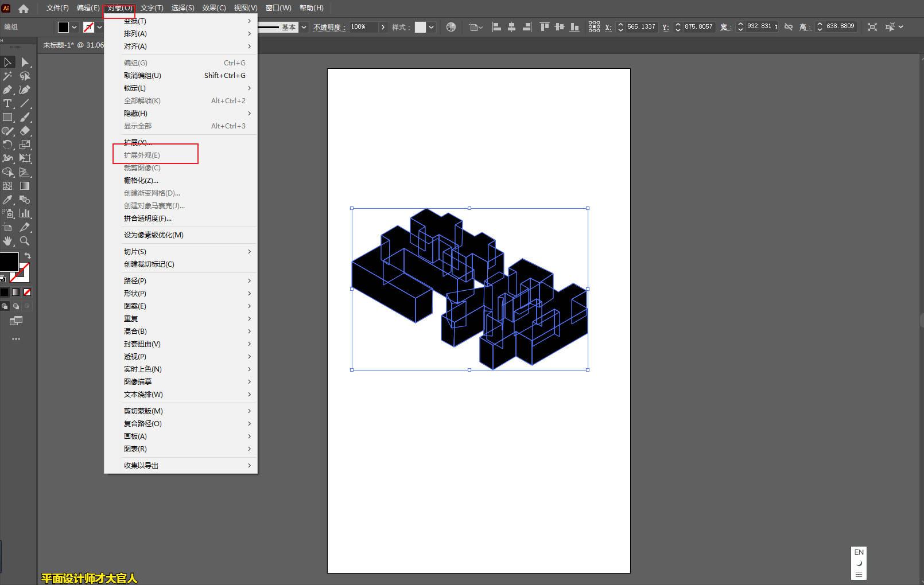Select the Shape Builder tool
This screenshot has height=585, width=924.
[7, 172]
